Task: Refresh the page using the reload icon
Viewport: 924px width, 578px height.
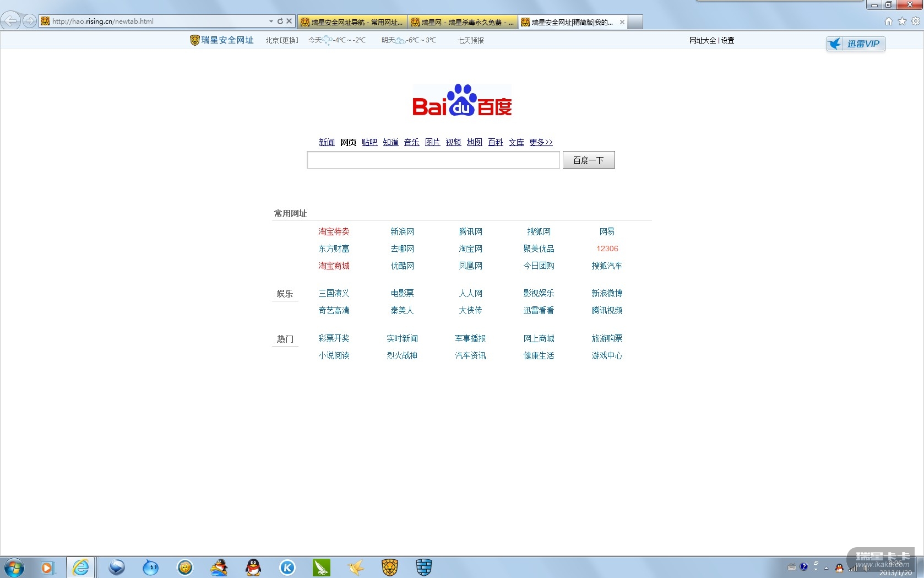Action: point(280,21)
